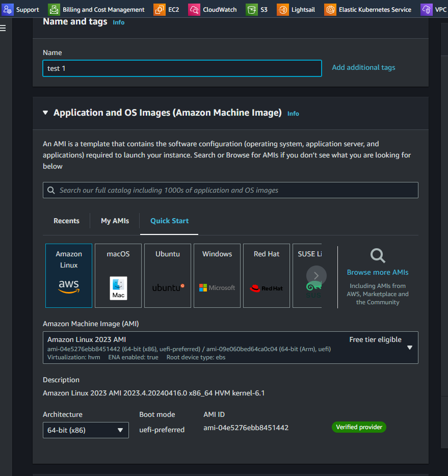Show more OS tiles with next arrow

click(x=317, y=276)
